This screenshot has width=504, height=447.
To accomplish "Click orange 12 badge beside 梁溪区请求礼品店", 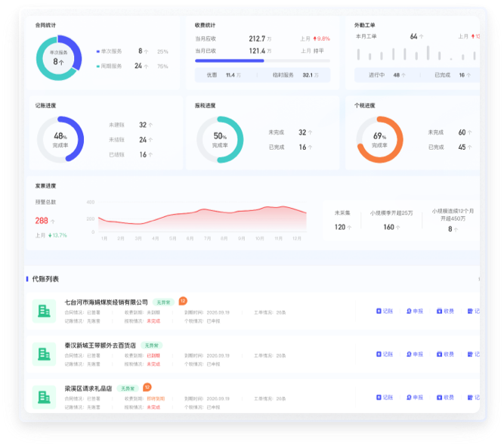I will pyautogui.click(x=147, y=387).
